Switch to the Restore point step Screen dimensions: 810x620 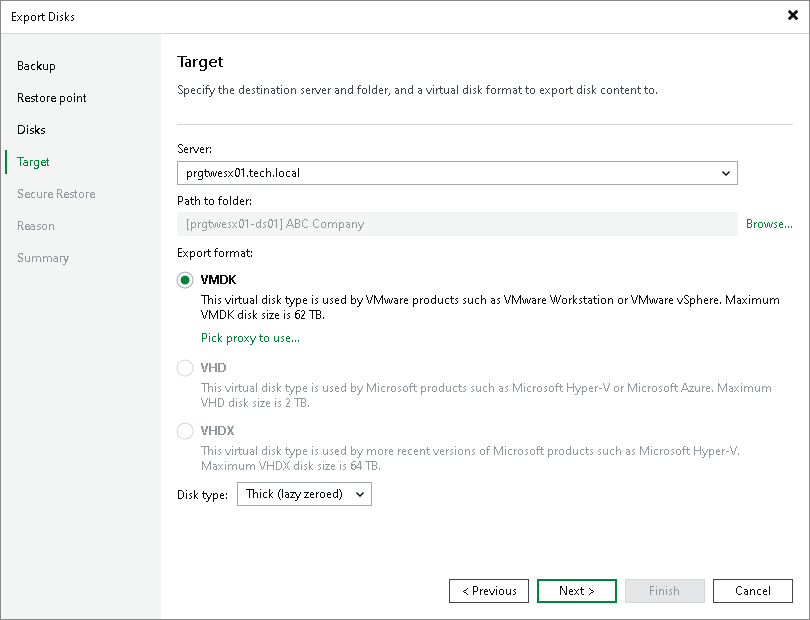[53, 97]
